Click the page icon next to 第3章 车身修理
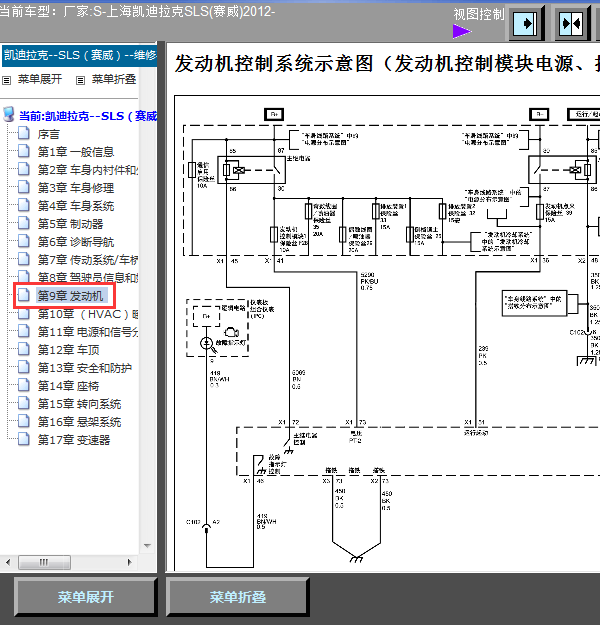600x625 pixels. click(24, 187)
